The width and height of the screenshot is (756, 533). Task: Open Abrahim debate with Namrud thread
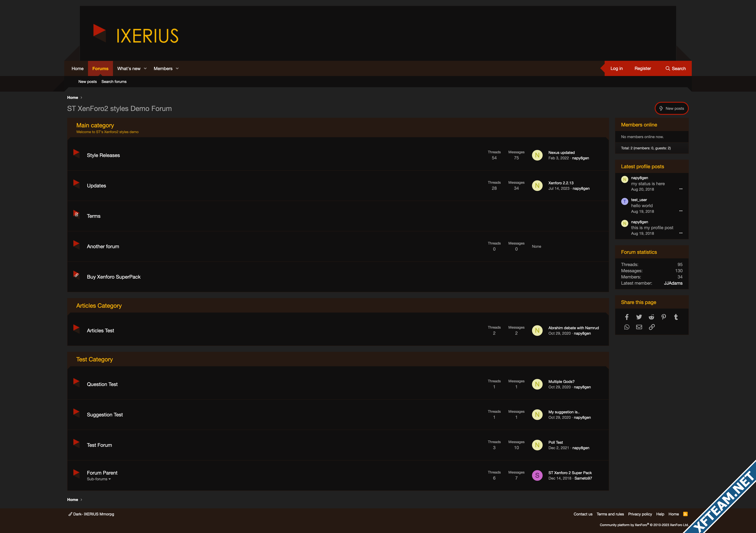pos(574,328)
